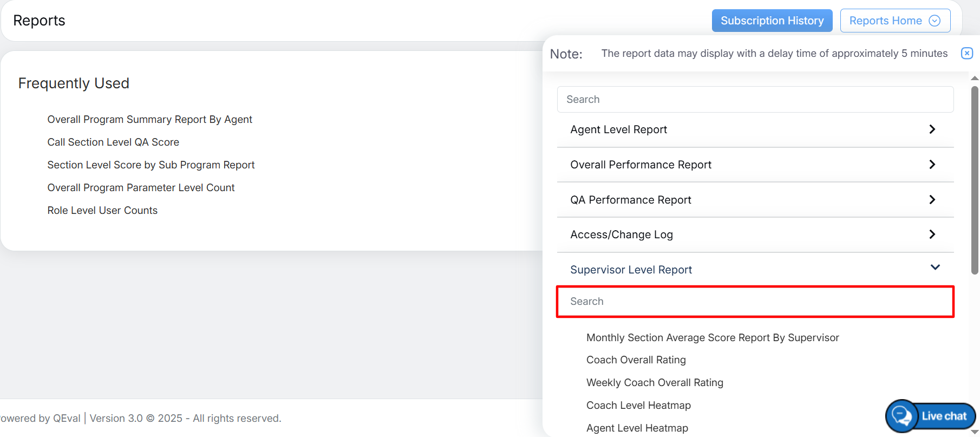Viewport: 980px width, 437px height.
Task: Open Call Section Level QA Score
Action: point(113,142)
